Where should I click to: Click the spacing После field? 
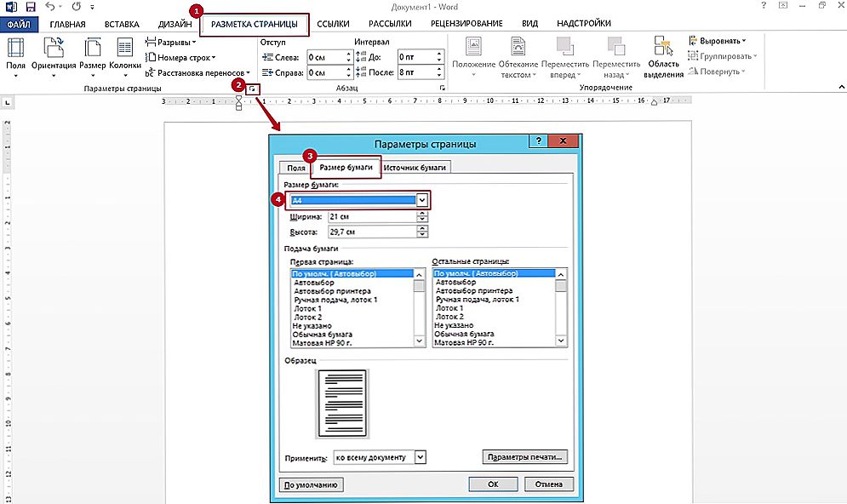[416, 72]
